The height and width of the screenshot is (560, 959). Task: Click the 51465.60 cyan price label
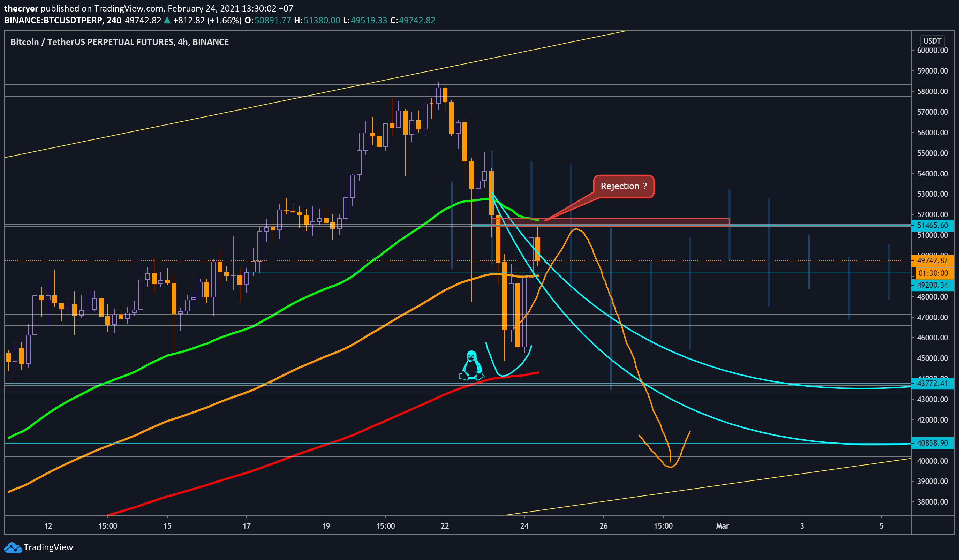pyautogui.click(x=932, y=225)
